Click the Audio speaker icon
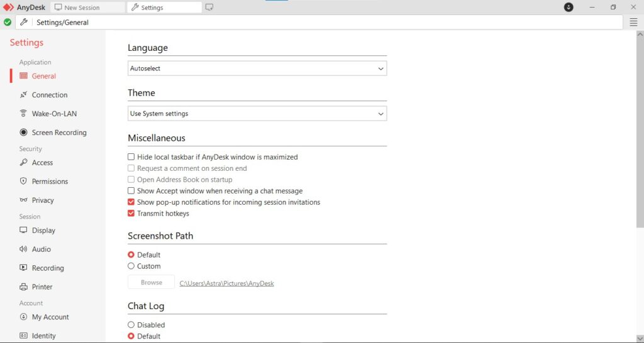644x343 pixels. (x=23, y=249)
